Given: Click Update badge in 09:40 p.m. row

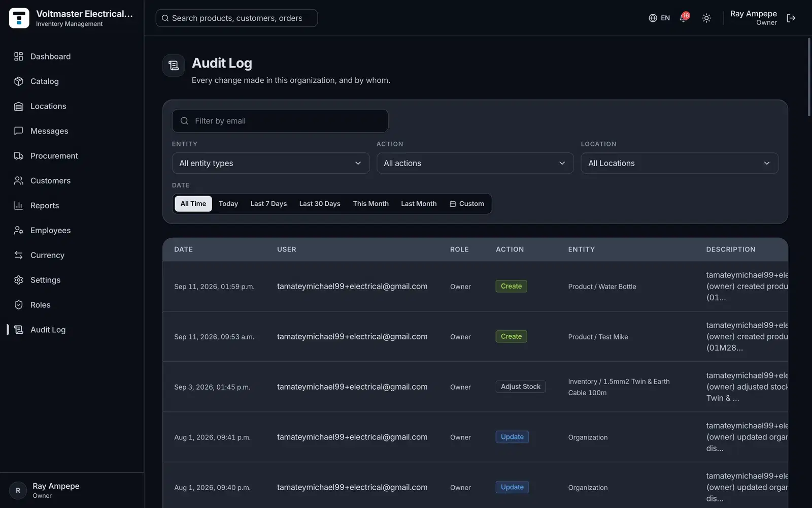Looking at the screenshot, I should pyautogui.click(x=512, y=487).
